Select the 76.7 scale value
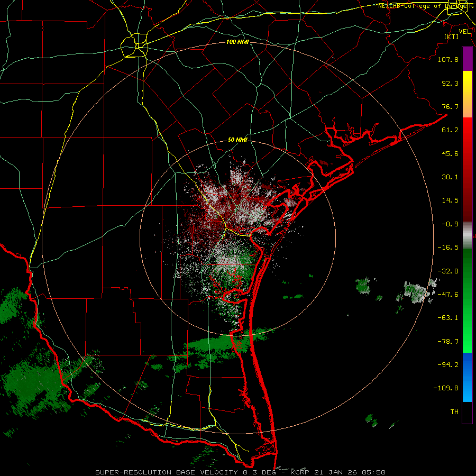 450,106
